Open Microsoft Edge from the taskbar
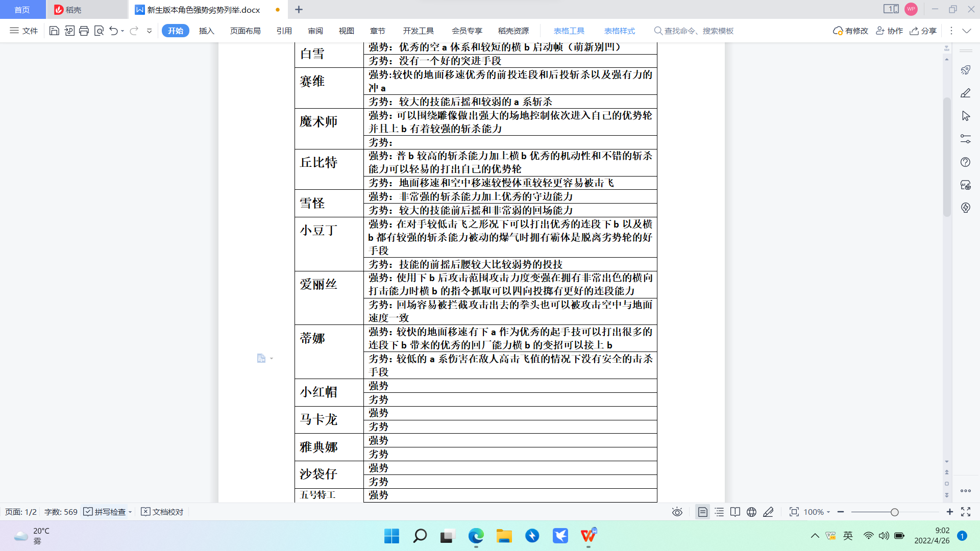 click(476, 536)
